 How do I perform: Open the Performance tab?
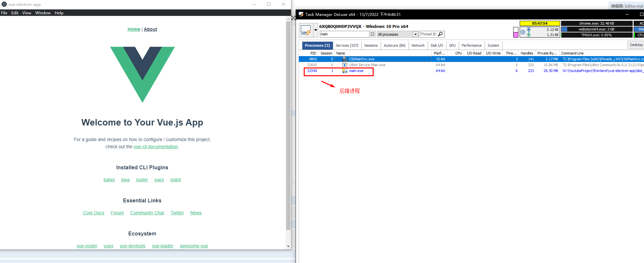coord(471,45)
